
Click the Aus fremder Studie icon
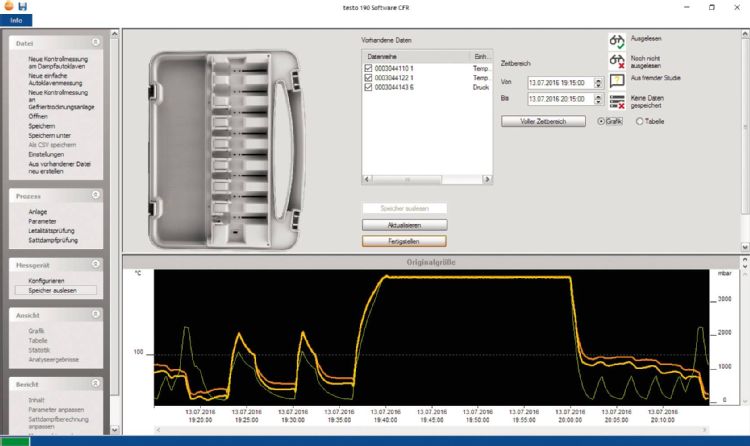[x=617, y=81]
